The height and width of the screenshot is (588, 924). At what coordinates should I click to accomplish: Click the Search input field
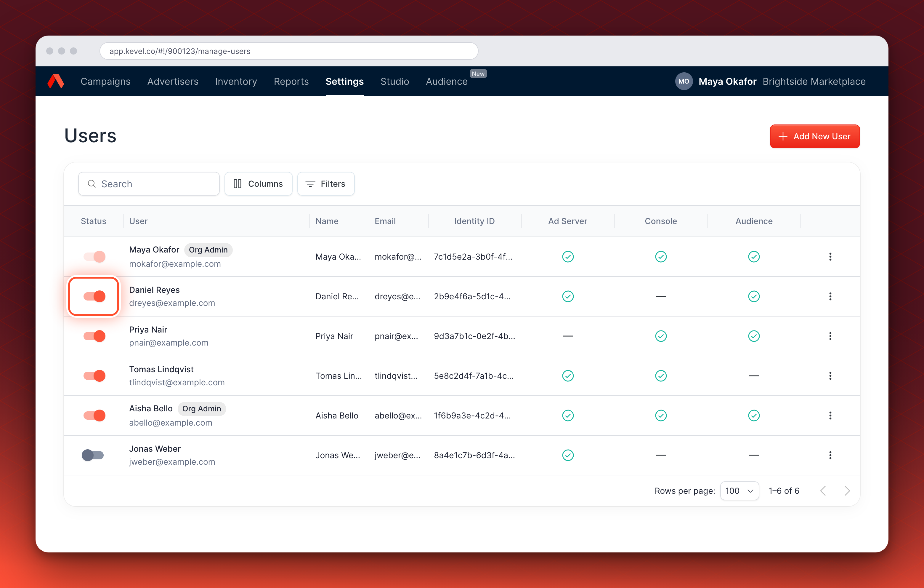point(149,183)
